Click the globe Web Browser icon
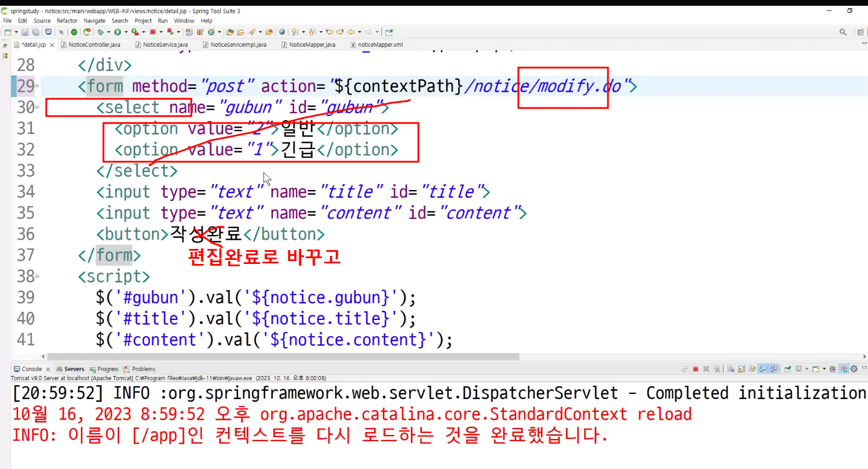Image resolution: width=868 pixels, height=469 pixels. point(281,32)
